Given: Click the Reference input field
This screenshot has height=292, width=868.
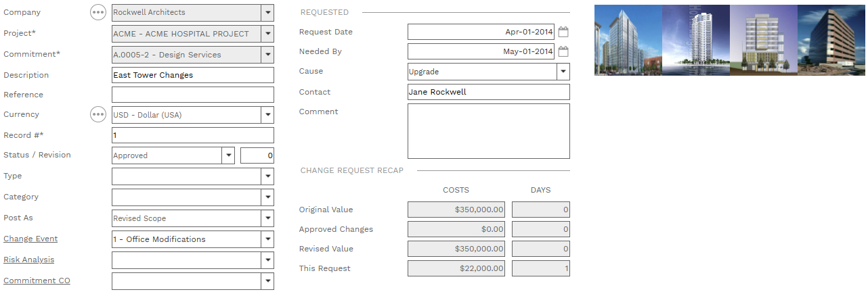Looking at the screenshot, I should click(x=192, y=95).
